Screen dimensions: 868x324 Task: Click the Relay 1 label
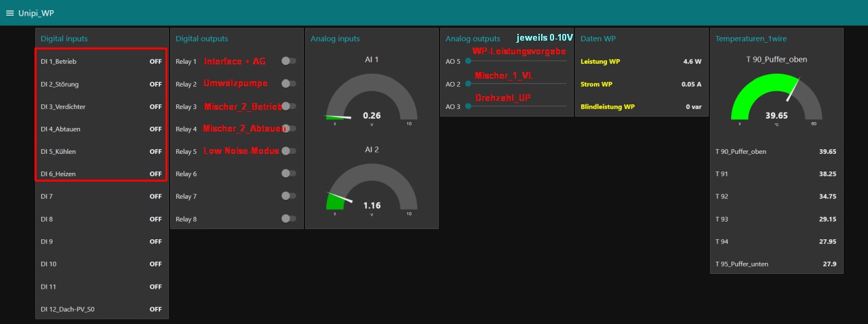pos(186,61)
